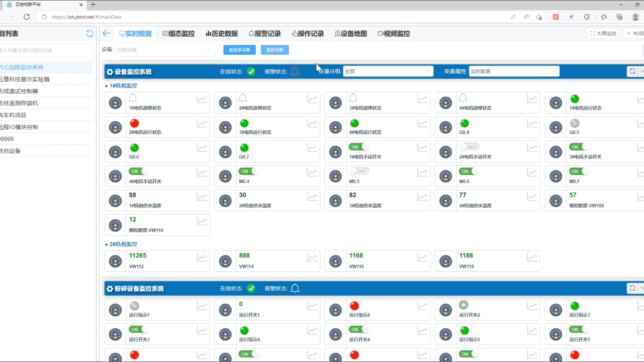Toggle the M0.6 switch
Screen dimensions: 644x362
[469, 171]
